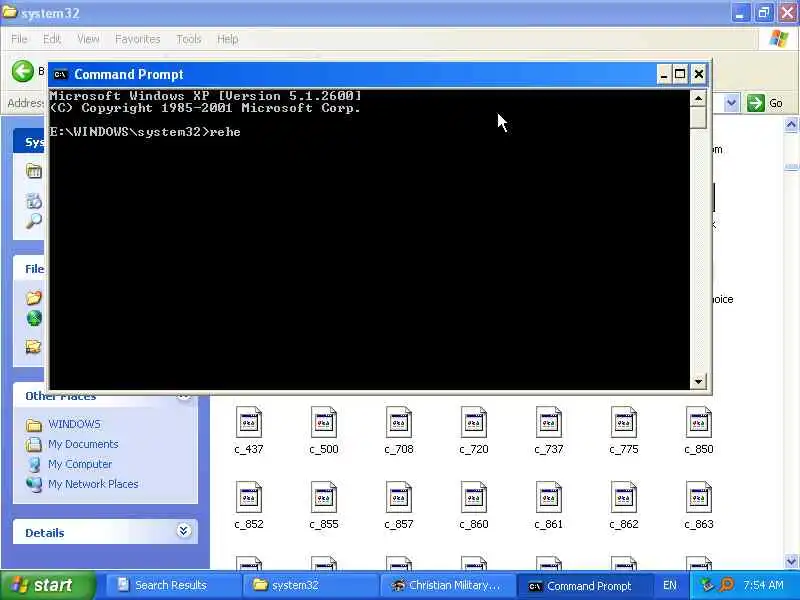Select the c_720 file icon
800x600 pixels.
pyautogui.click(x=474, y=422)
